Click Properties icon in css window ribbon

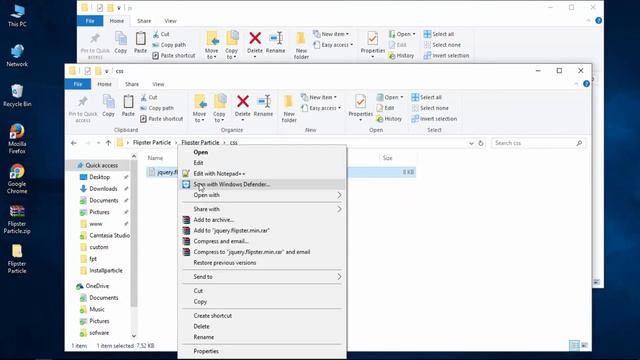coord(360,102)
